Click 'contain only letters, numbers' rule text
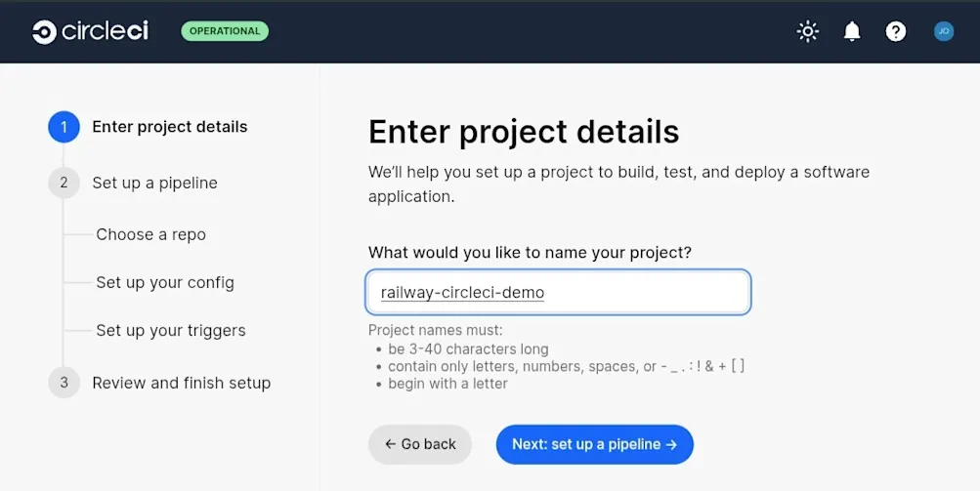980x491 pixels. click(x=567, y=367)
